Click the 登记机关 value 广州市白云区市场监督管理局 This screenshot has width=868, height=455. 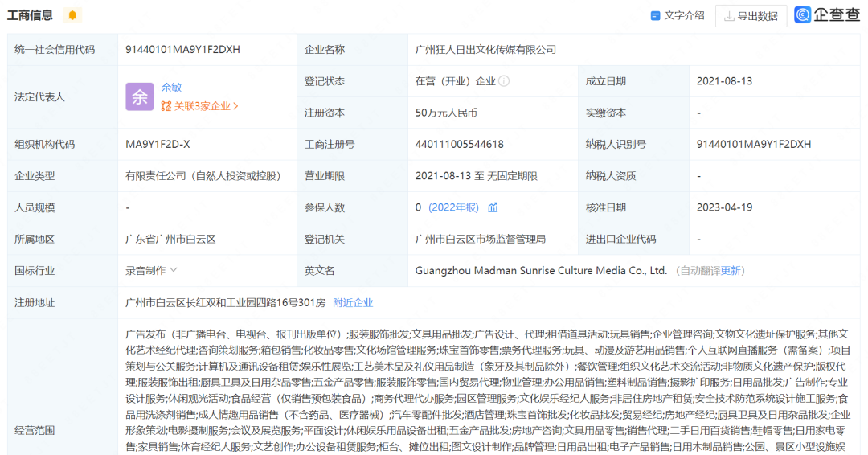click(480, 239)
